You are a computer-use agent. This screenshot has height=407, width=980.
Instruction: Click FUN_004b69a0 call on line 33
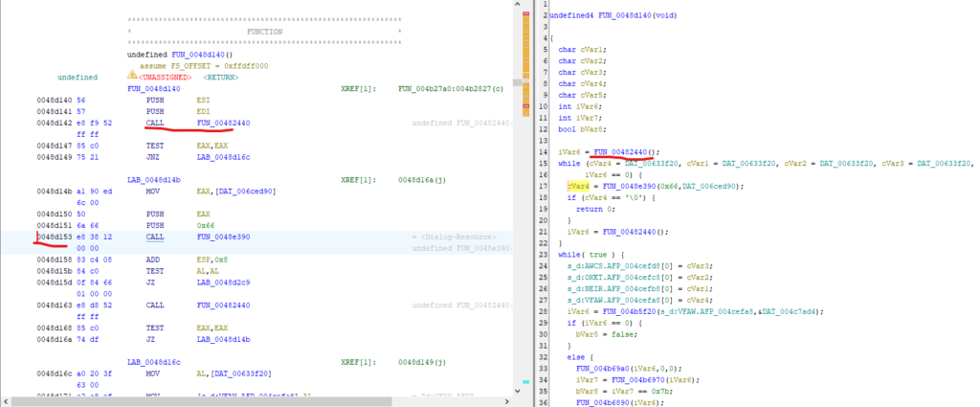coord(605,368)
